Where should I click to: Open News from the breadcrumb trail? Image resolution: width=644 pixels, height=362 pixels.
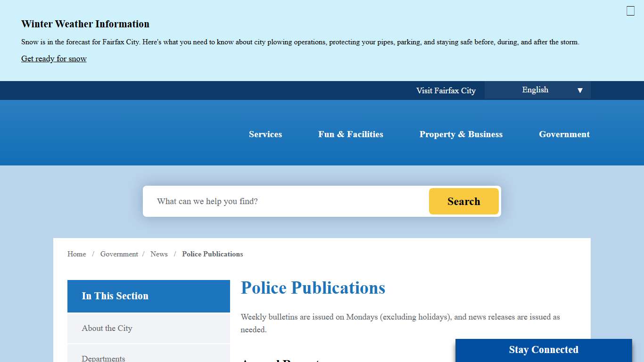[159, 254]
